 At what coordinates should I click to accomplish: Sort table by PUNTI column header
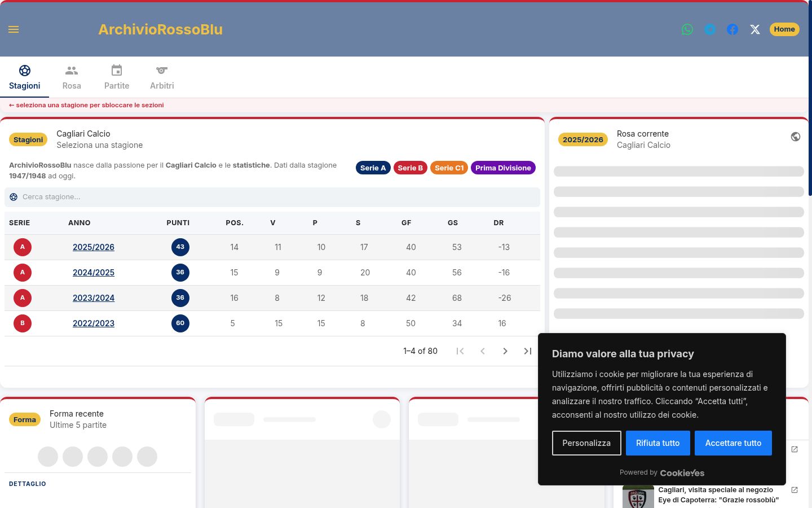click(178, 223)
